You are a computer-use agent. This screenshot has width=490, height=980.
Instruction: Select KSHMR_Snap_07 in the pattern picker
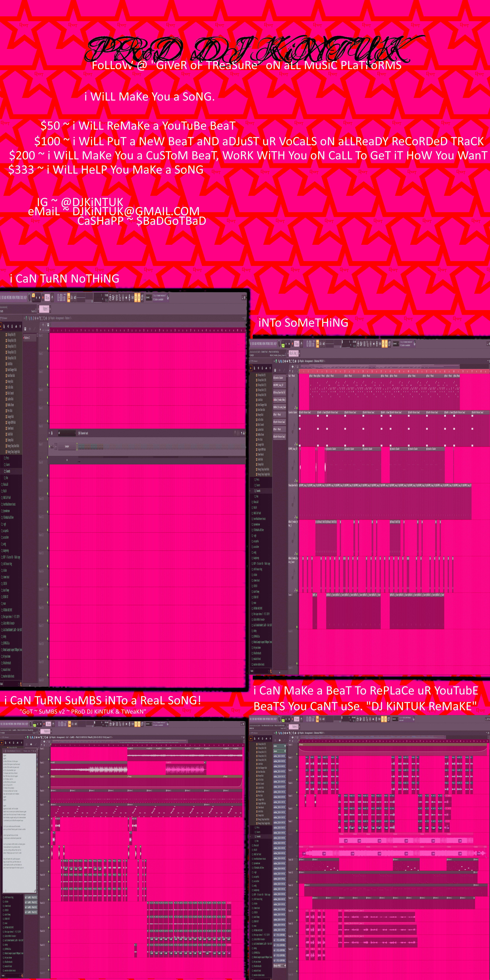(x=278, y=385)
